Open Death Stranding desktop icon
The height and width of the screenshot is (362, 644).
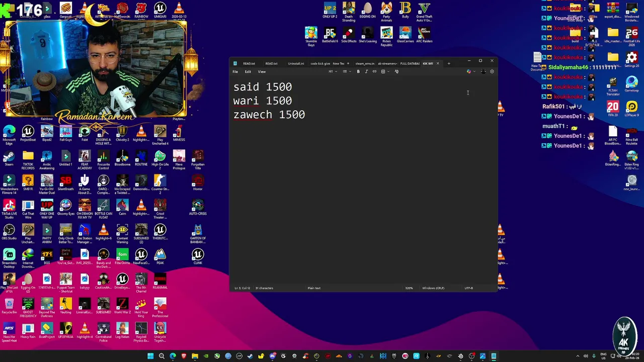[349, 12]
